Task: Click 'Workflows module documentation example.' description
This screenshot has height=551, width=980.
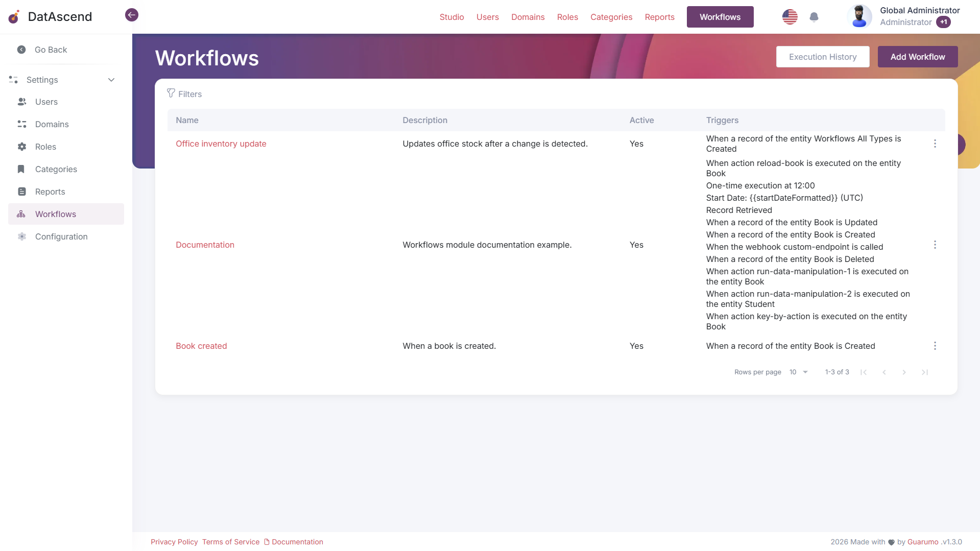Action: 487,245
